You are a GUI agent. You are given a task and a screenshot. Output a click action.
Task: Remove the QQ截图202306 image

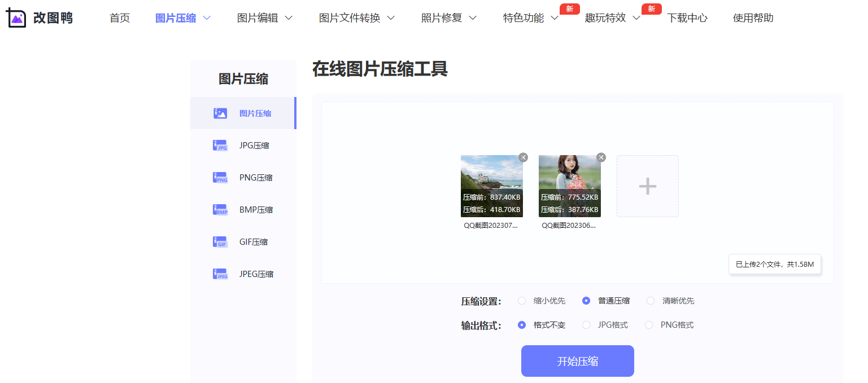click(600, 157)
